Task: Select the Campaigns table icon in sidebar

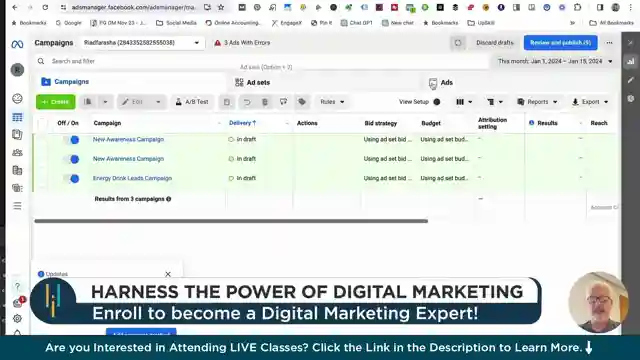Action: click(x=17, y=118)
